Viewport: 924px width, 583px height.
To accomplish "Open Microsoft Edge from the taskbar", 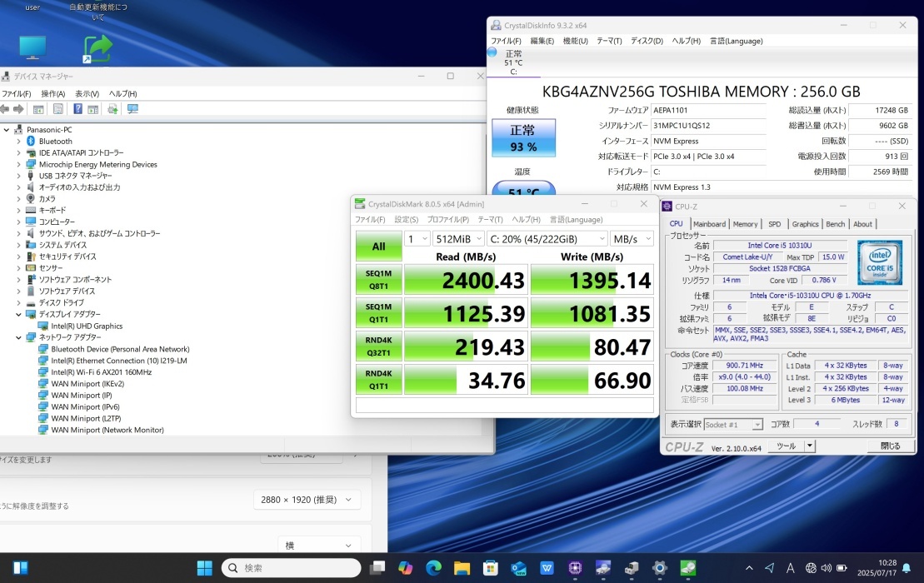I will point(434,568).
